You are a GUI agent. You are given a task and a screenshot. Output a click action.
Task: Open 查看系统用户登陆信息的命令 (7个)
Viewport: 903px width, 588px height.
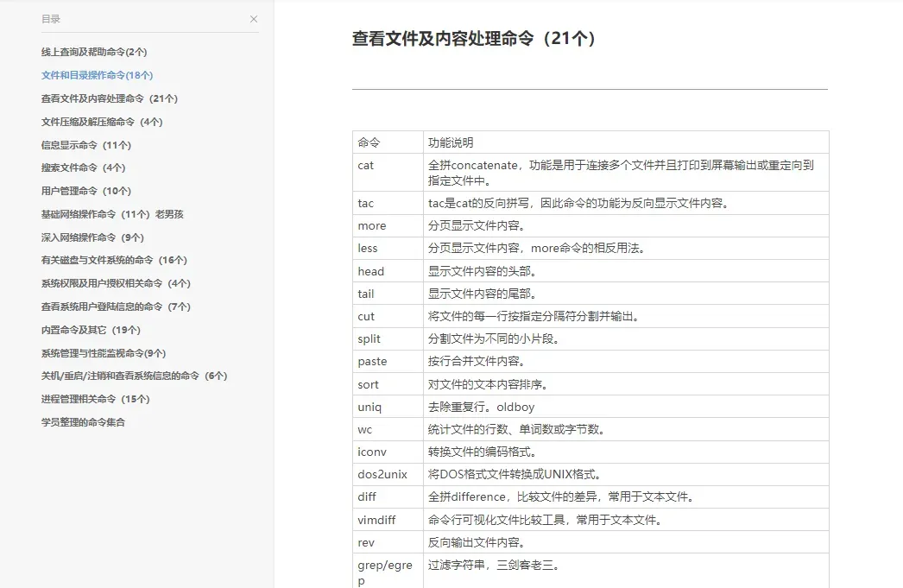(x=116, y=307)
